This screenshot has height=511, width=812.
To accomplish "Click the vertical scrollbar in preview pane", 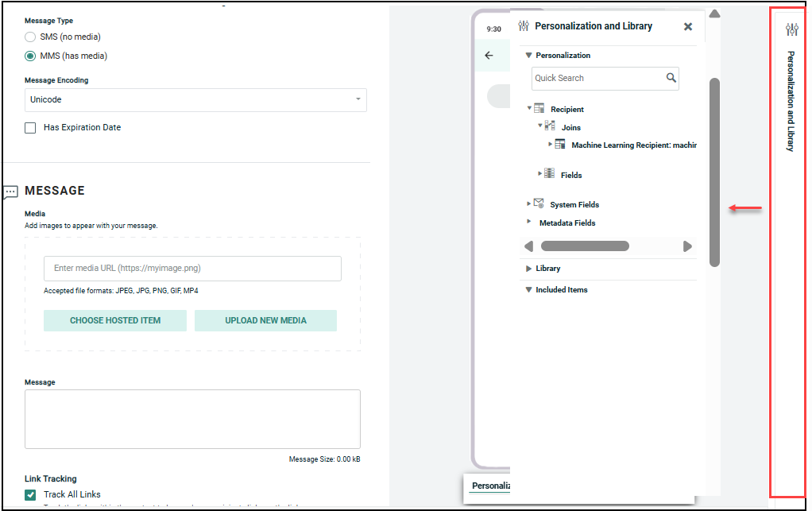I will coord(714,171).
